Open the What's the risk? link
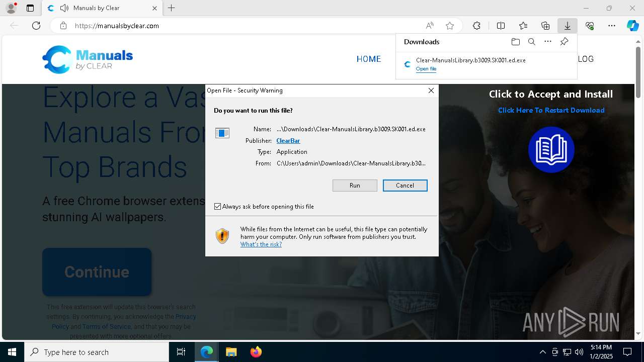Screen dimensions: 644x362 (261, 244)
